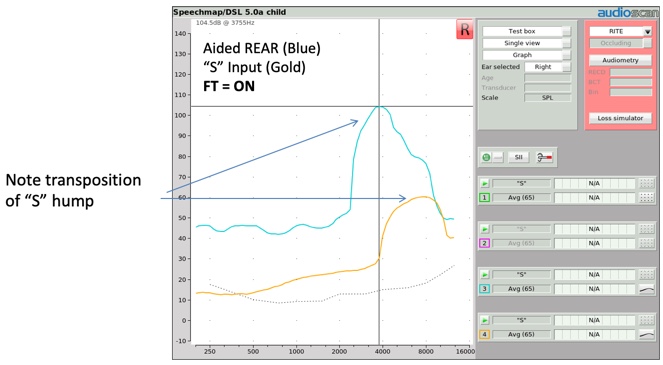Click test 1 stimulus-row N/A results bar

pyautogui.click(x=594, y=184)
